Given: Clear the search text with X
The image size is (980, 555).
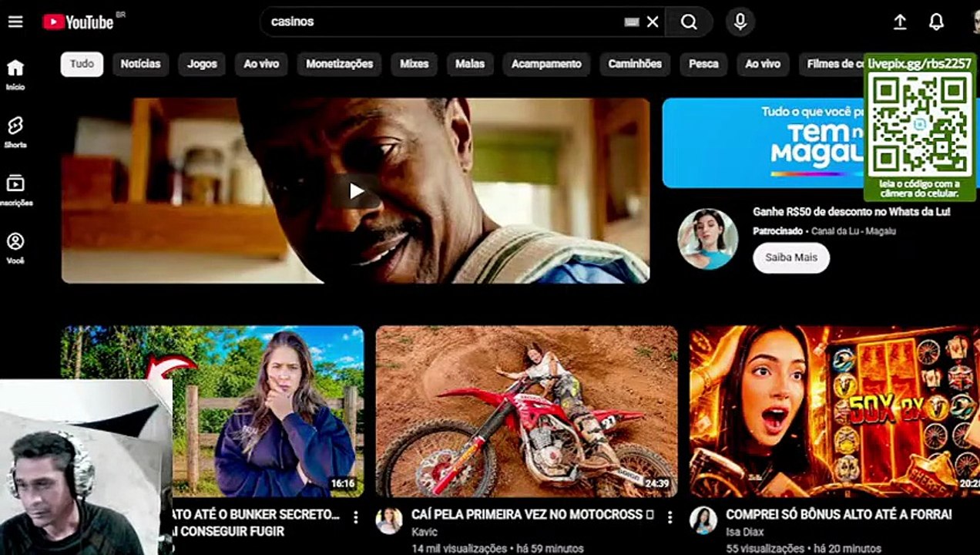Looking at the screenshot, I should [653, 22].
